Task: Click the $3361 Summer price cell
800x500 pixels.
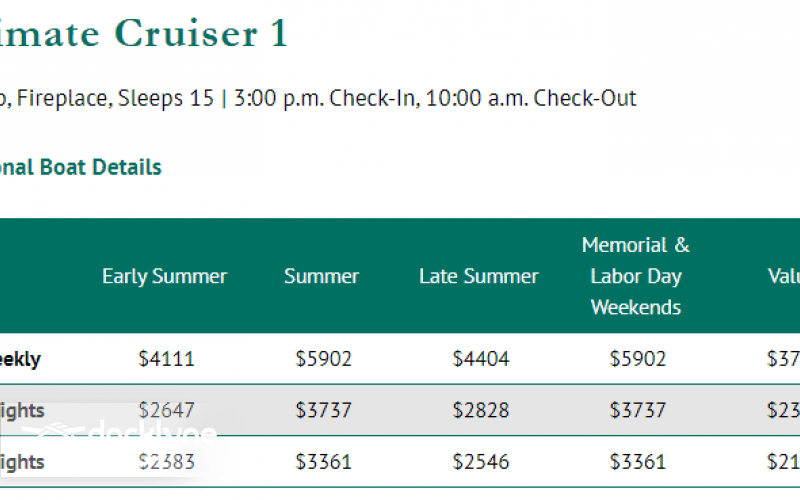Action: point(323,462)
